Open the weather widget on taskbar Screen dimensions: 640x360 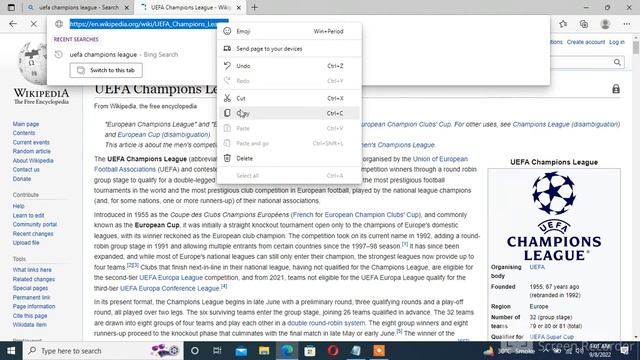(508, 351)
